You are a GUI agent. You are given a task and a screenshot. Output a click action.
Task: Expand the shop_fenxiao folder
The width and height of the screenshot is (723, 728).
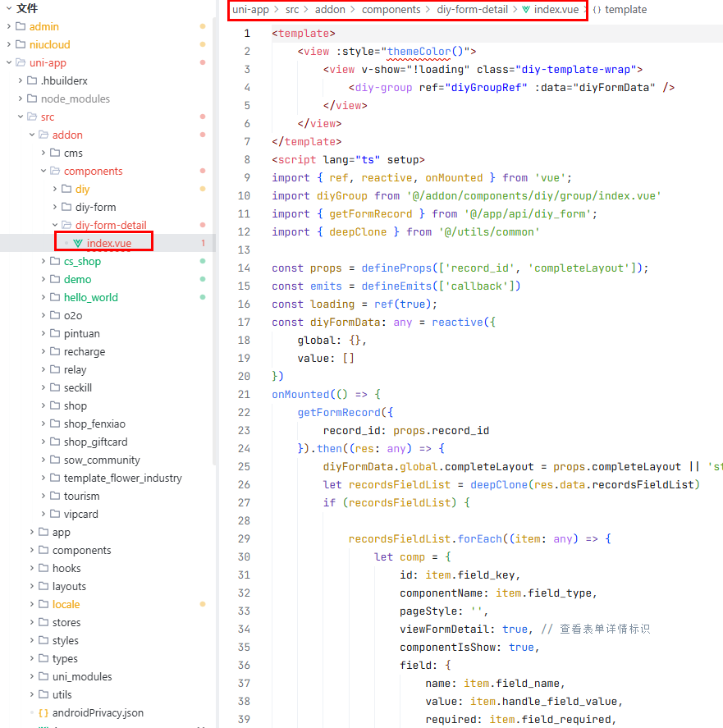(x=43, y=424)
